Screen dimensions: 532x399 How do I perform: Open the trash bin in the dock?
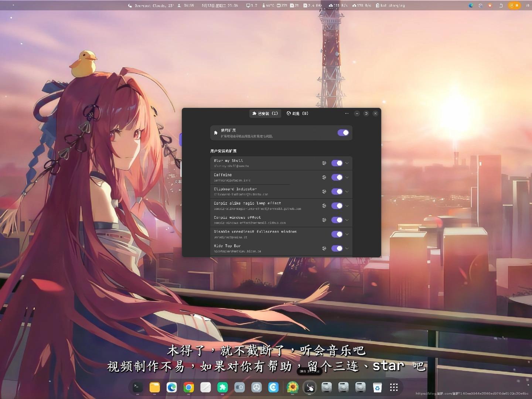[377, 387]
